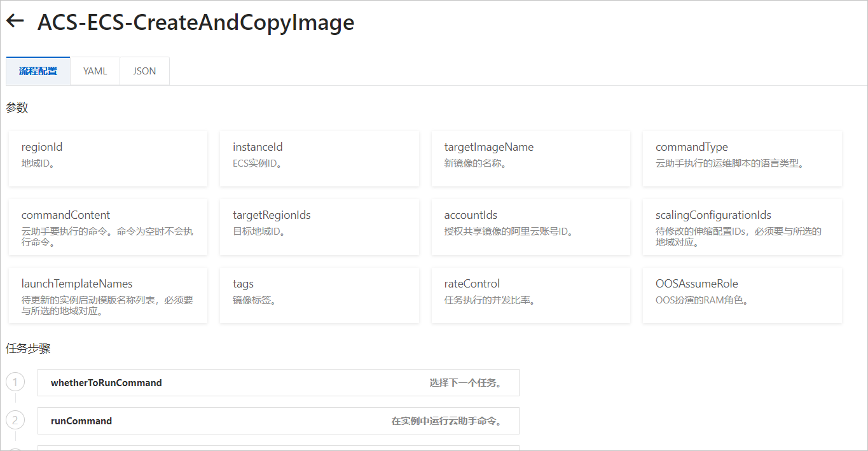The image size is (868, 451).
Task: Click the description 任务执行的并发比率。
Action: coord(490,300)
